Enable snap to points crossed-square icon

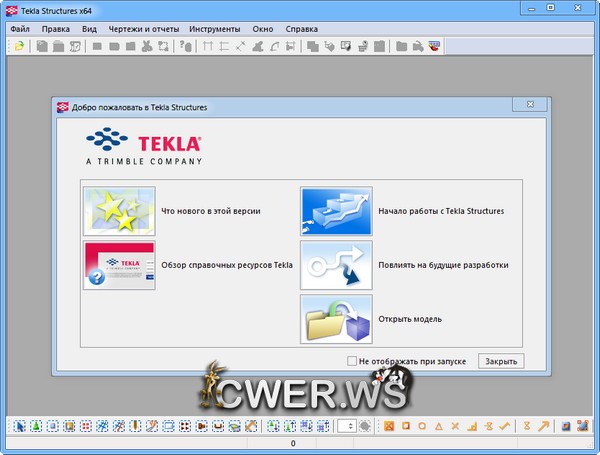point(389,426)
